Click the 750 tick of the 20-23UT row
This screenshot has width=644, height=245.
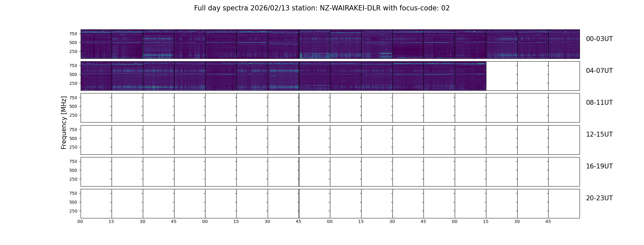pyautogui.click(x=73, y=193)
